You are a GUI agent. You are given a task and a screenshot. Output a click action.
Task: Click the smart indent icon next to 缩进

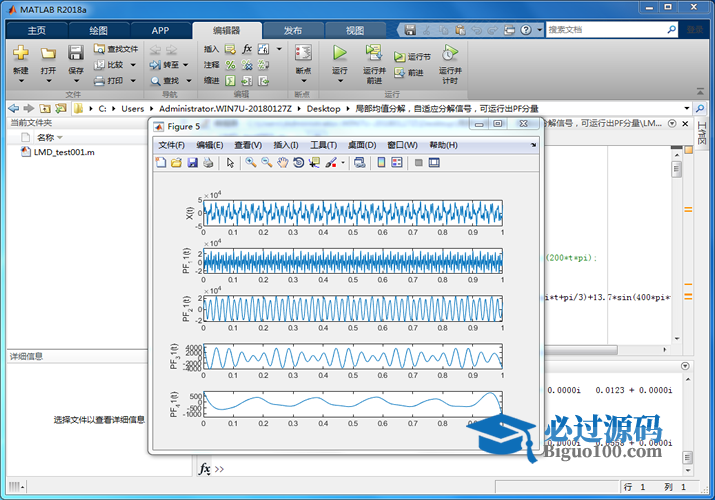pos(231,81)
